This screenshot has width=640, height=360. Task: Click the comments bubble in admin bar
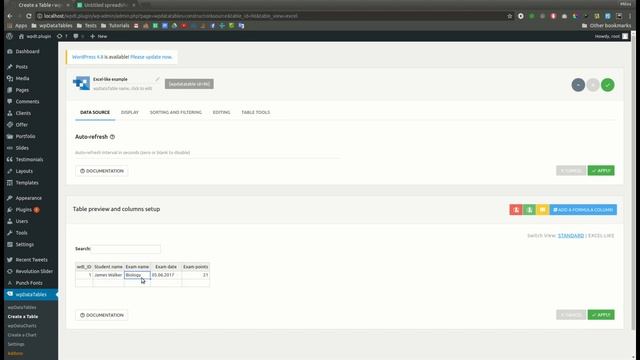(76, 36)
